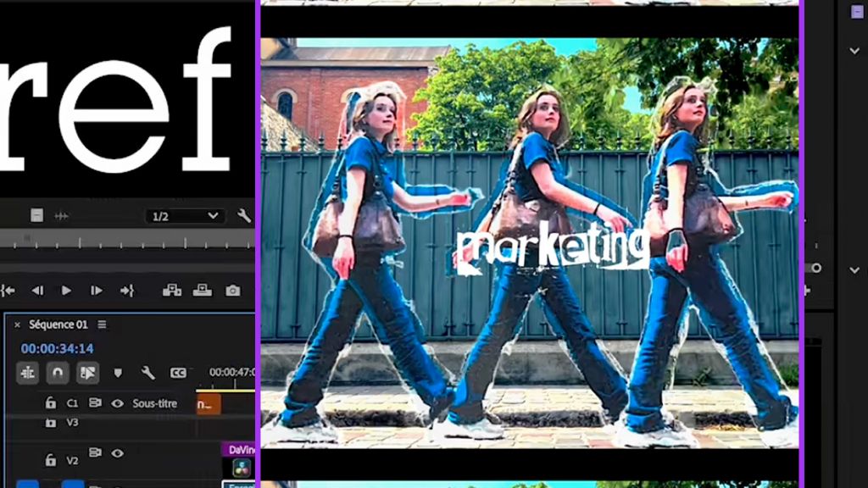Image resolution: width=868 pixels, height=488 pixels.
Task: Go to Out point
Action: click(x=127, y=291)
